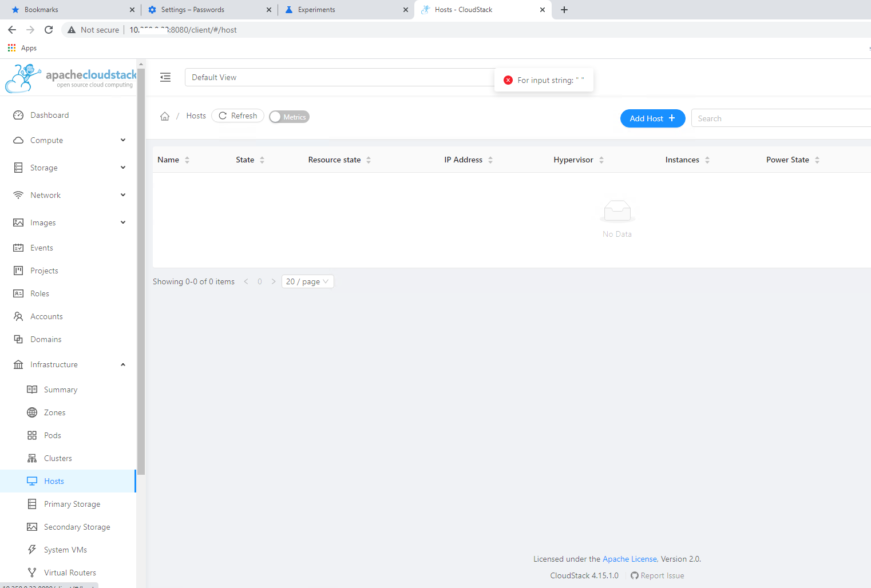This screenshot has width=871, height=588.
Task: Expand the Storage menu chevron
Action: click(123, 168)
